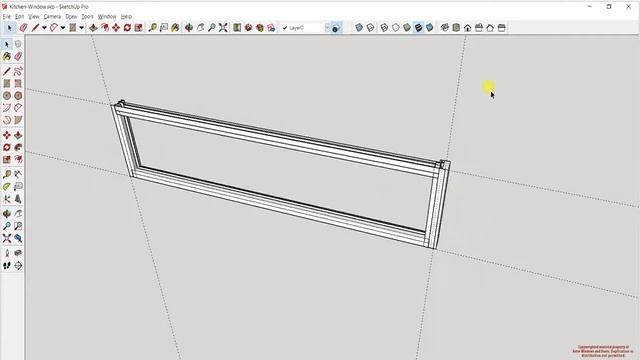
Task: Select Position Camera tool in left toolbar
Action: [x=7, y=253]
